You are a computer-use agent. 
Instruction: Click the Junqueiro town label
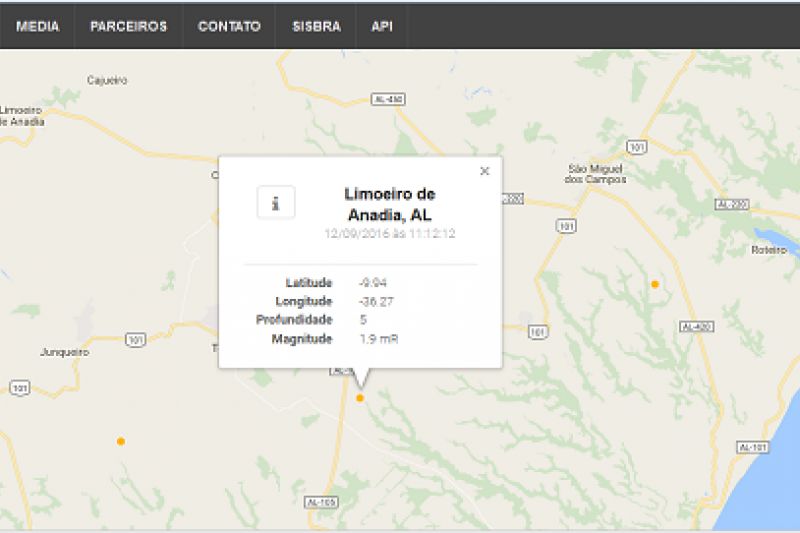point(64,352)
